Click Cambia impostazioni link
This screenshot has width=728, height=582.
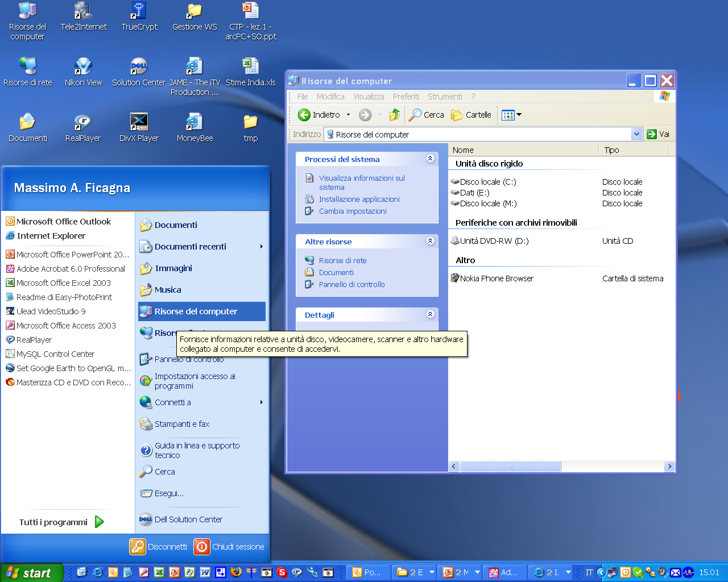click(x=353, y=211)
